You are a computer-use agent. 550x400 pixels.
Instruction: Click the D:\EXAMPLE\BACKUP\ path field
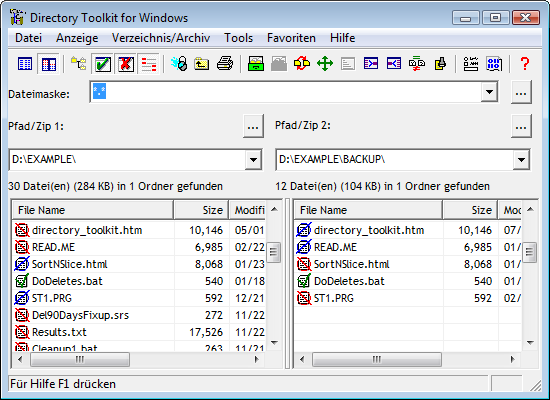(395, 160)
